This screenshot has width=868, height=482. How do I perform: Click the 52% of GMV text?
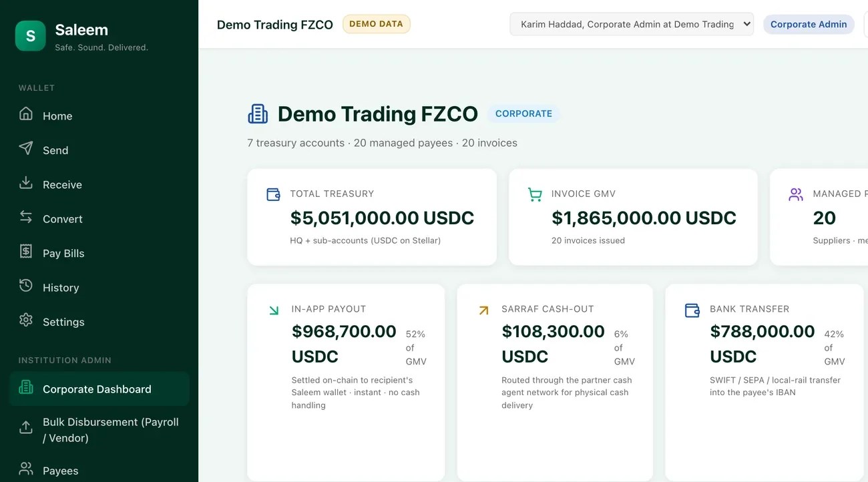pyautogui.click(x=416, y=348)
